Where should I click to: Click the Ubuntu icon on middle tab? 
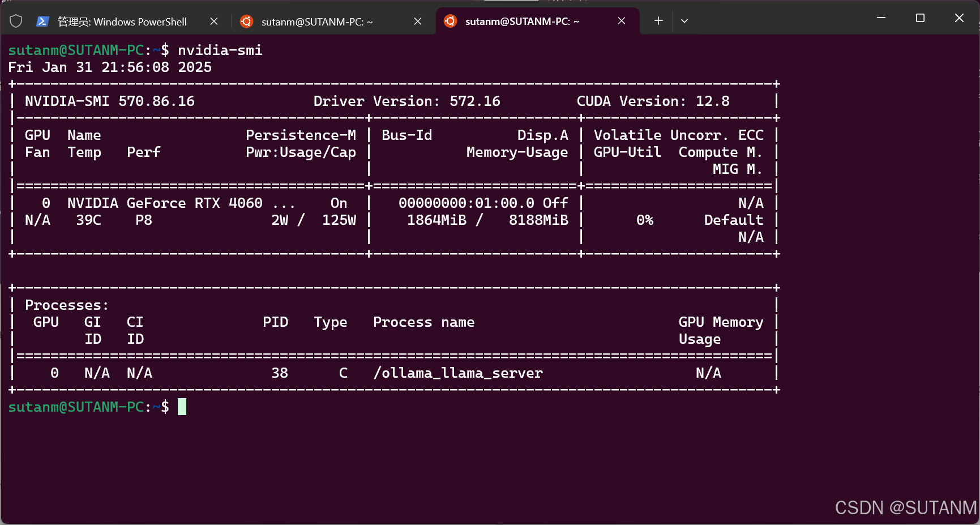(246, 22)
